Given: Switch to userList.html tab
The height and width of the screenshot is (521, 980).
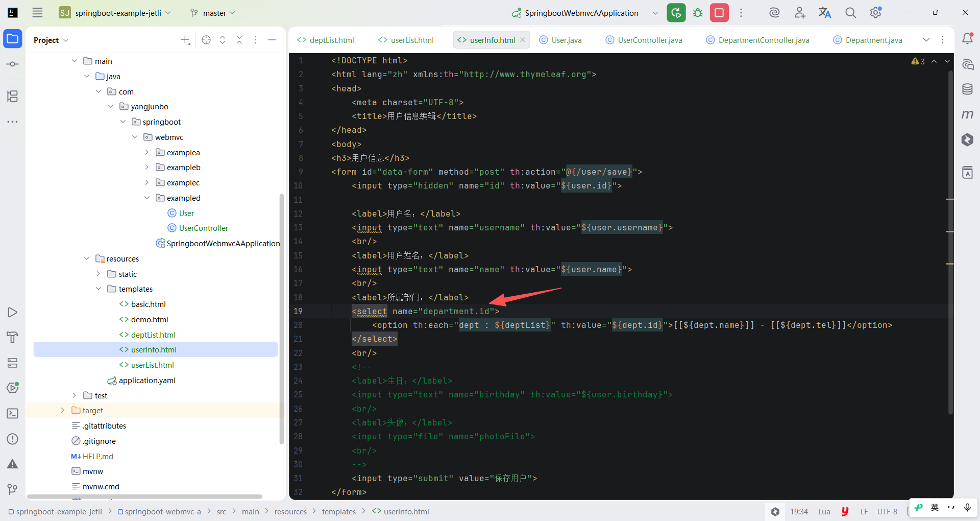Looking at the screenshot, I should pos(406,40).
